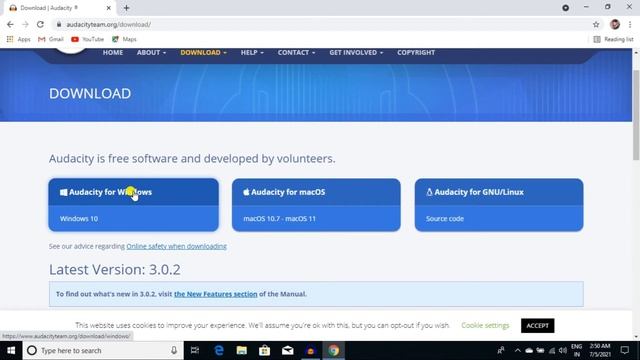Go to the HOME nav item

113,52
